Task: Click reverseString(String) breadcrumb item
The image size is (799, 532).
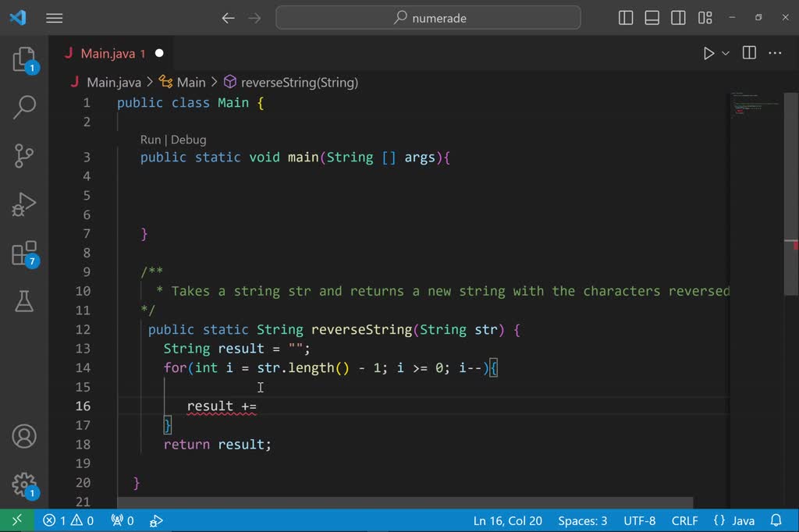Action: pos(299,82)
